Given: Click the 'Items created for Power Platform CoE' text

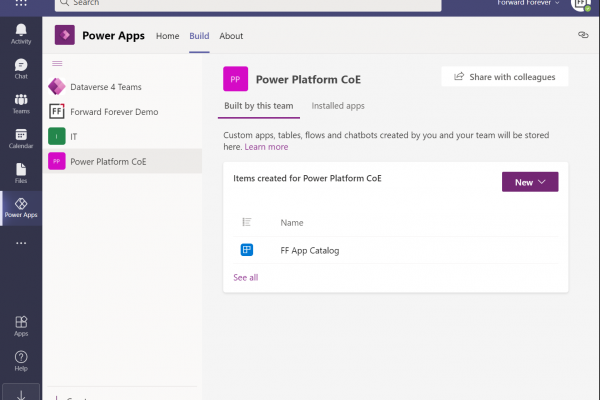Looking at the screenshot, I should point(307,178).
